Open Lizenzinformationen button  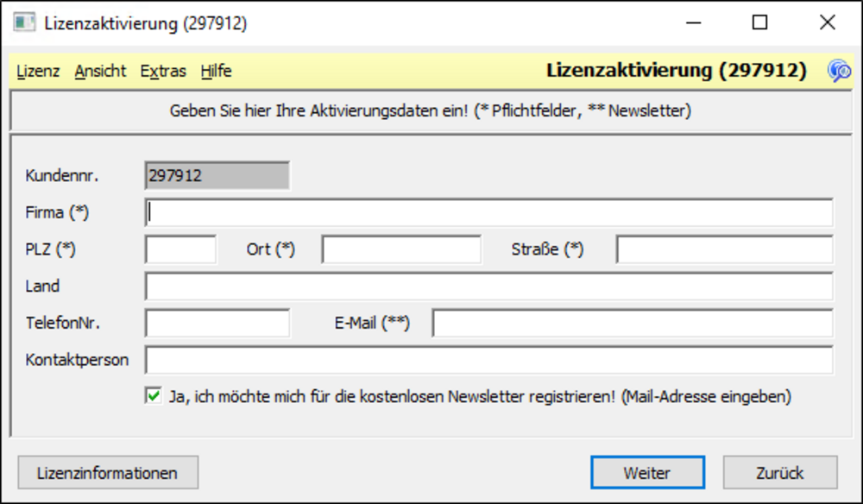click(x=108, y=473)
